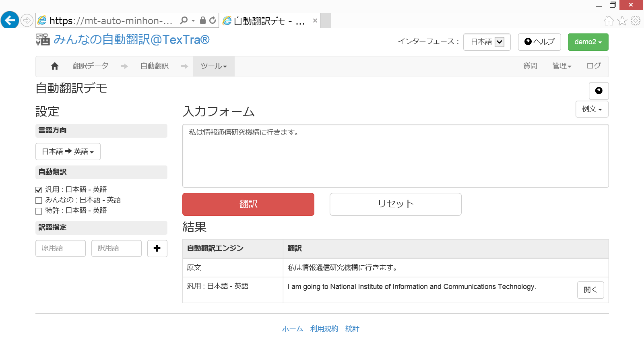Go back with the browser back arrow
The image size is (644, 343).
tap(10, 20)
